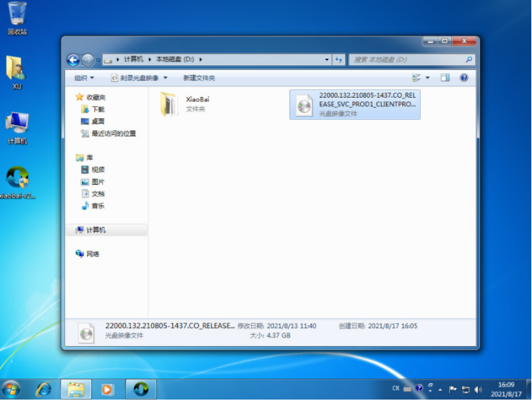The height and width of the screenshot is (401, 532).
Task: Click the help question mark icon
Action: click(x=464, y=78)
